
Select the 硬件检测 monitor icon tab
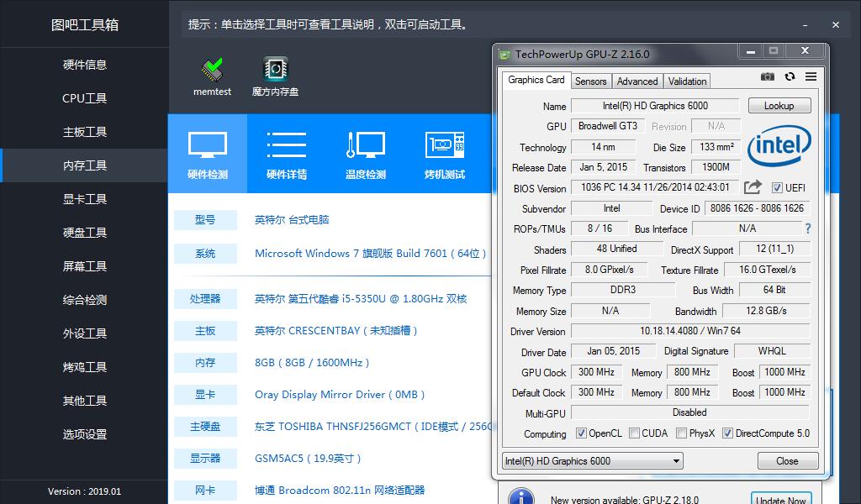point(208,154)
